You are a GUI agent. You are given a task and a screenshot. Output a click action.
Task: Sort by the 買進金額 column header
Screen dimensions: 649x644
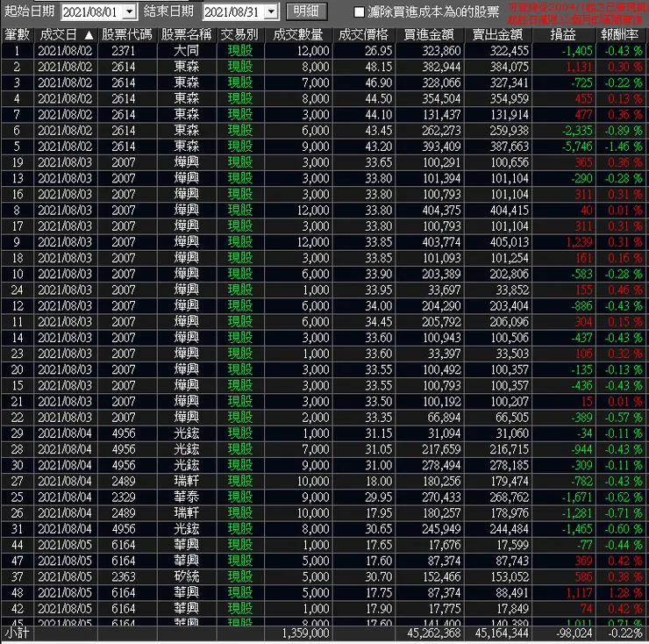[x=430, y=35]
